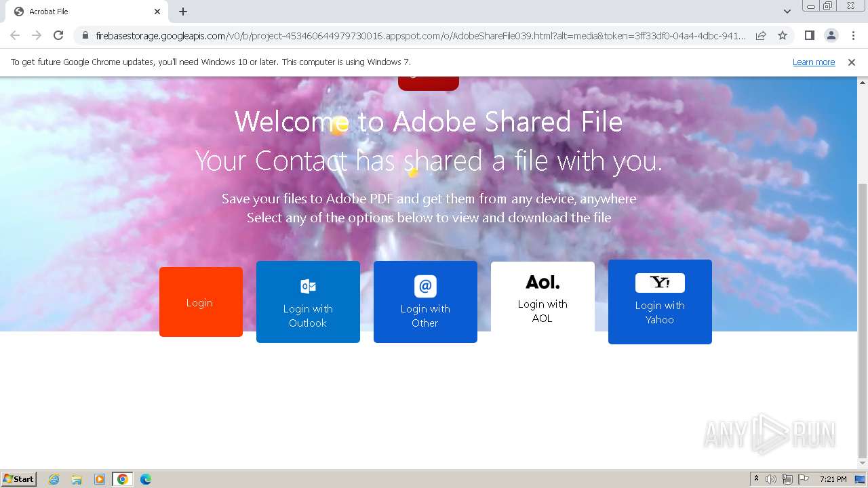The width and height of the screenshot is (868, 488).
Task: Close the Acrobat File tab
Action: 157,12
